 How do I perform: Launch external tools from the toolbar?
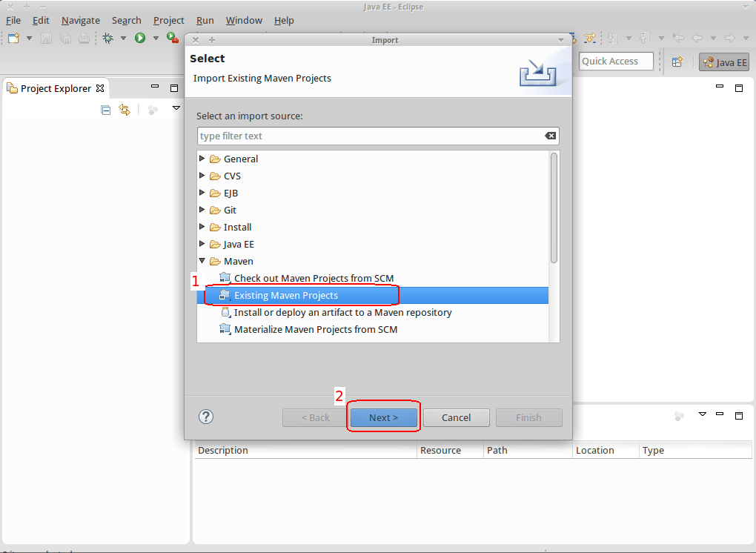170,38
